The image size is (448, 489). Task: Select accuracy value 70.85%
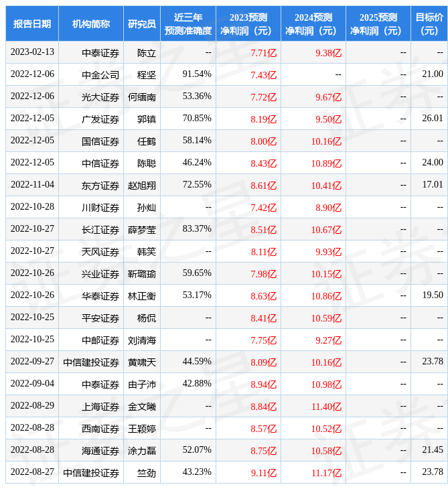197,118
